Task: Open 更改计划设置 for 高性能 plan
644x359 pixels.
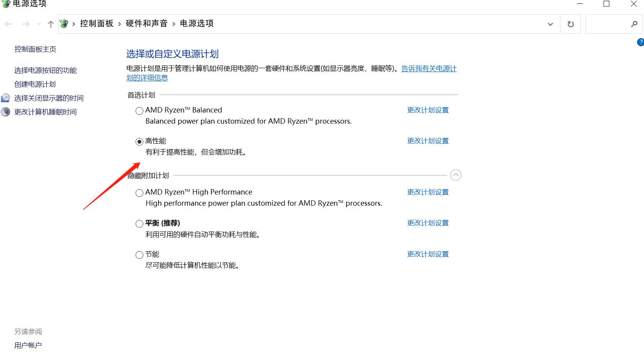Action: [427, 141]
